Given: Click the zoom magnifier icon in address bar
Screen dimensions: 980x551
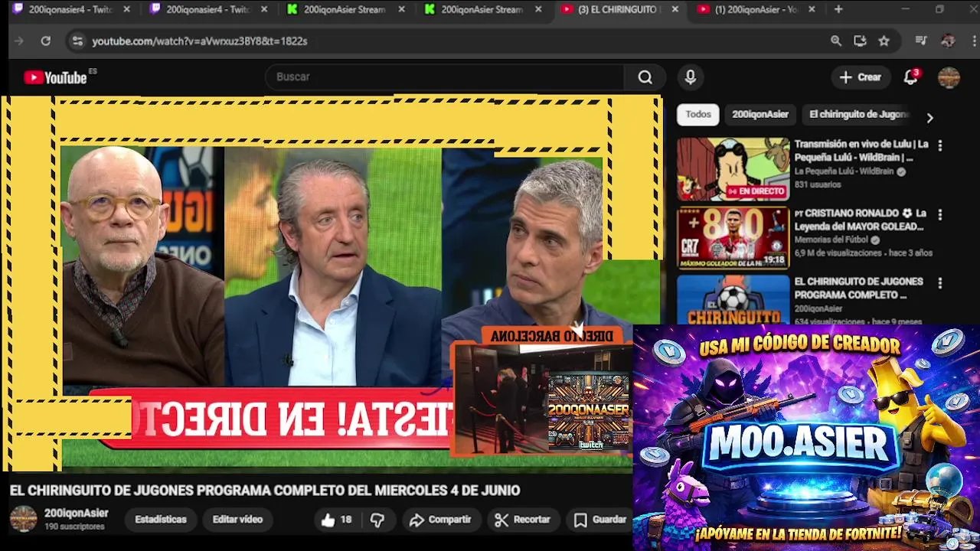Looking at the screenshot, I should (x=836, y=41).
